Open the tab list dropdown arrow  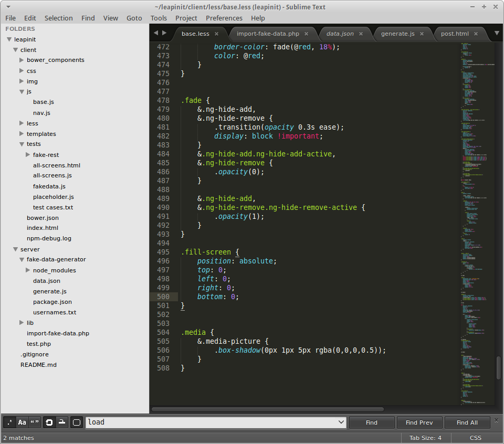[x=497, y=33]
